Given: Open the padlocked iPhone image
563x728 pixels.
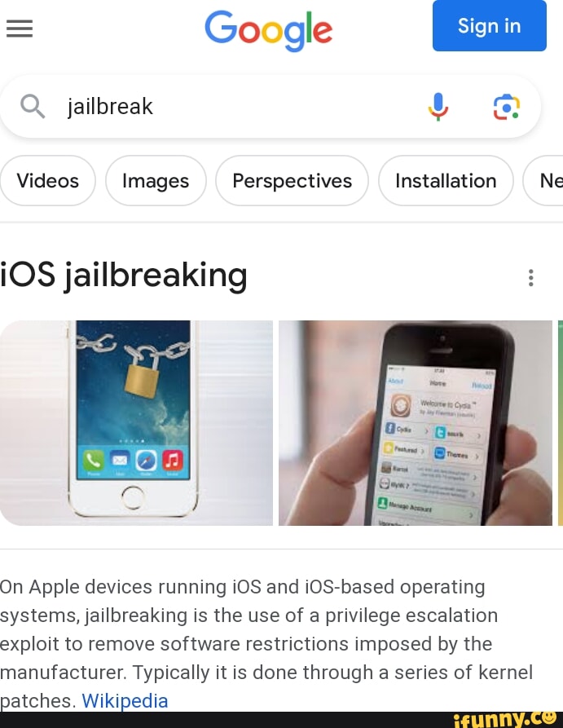Looking at the screenshot, I should [x=136, y=423].
